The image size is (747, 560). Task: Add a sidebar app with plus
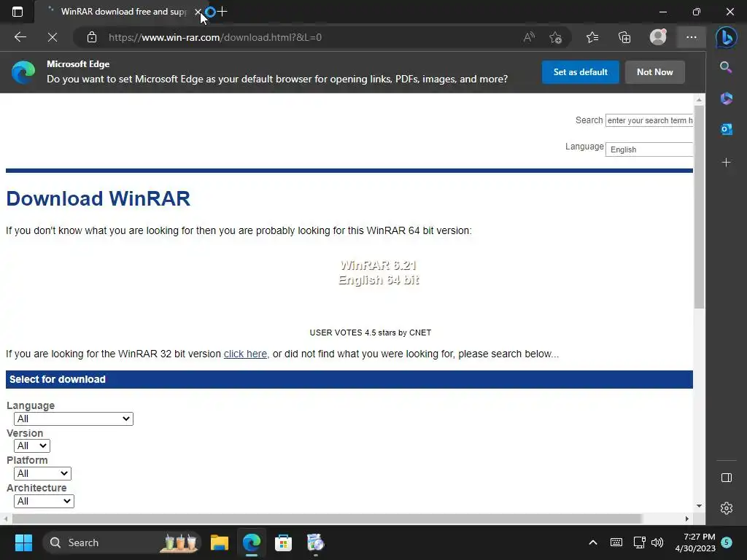coord(726,163)
